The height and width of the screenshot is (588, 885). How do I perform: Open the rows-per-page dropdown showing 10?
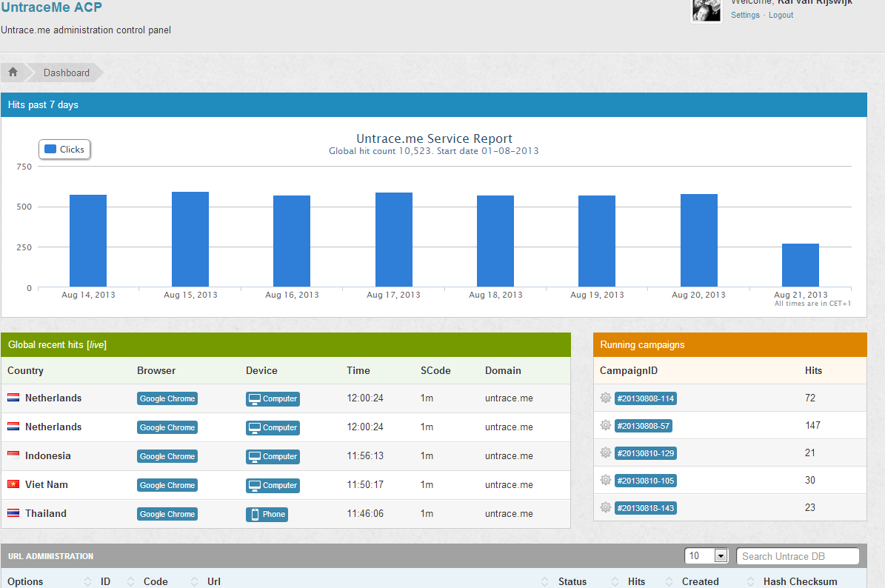pos(706,556)
